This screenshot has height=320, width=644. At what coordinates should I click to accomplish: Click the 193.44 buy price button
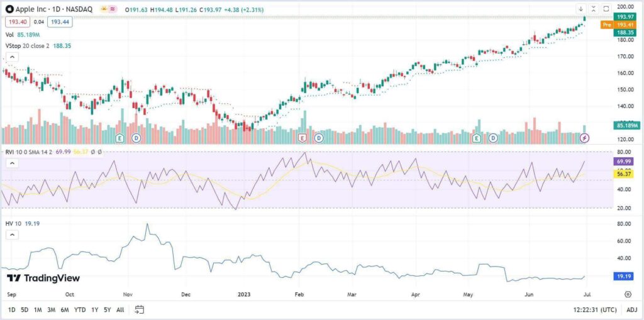60,22
